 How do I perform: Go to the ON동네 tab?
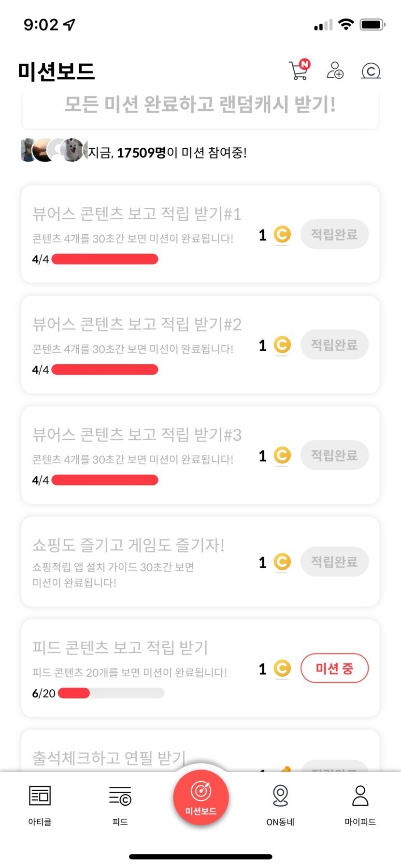click(280, 804)
